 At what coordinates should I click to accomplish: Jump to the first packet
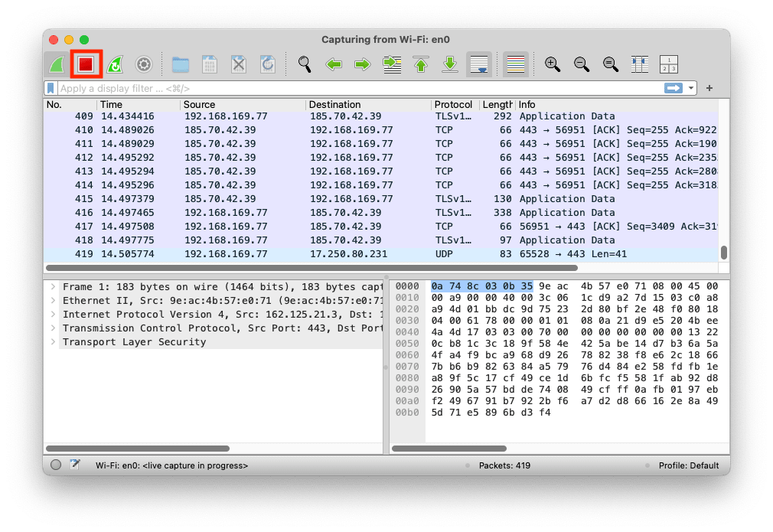tap(421, 64)
